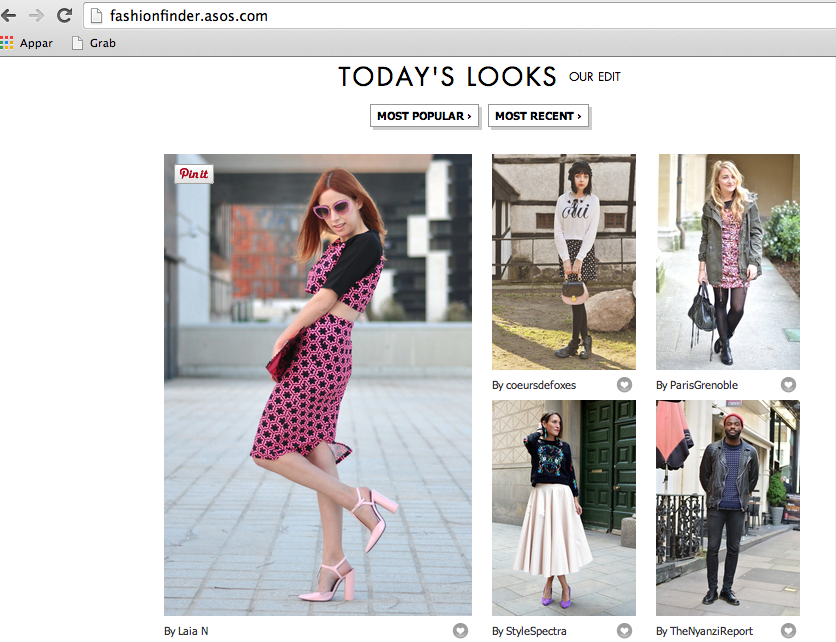Image resolution: width=836 pixels, height=642 pixels.
Task: Like the look by coeursdefoxes heart icon
Action: click(x=624, y=384)
